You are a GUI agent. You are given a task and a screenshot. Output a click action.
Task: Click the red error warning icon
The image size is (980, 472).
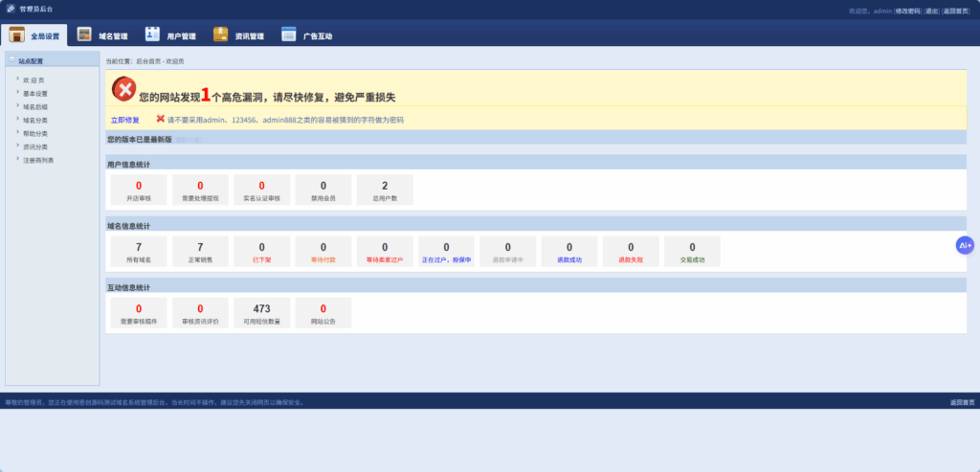click(123, 89)
